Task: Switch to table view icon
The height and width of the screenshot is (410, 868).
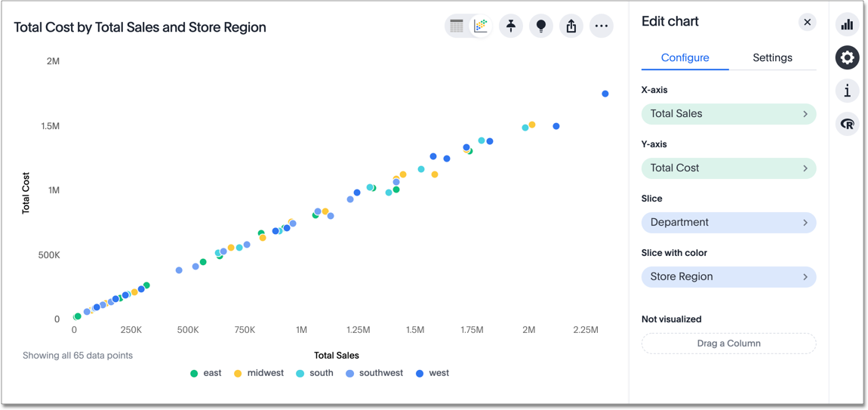Action: 457,26
